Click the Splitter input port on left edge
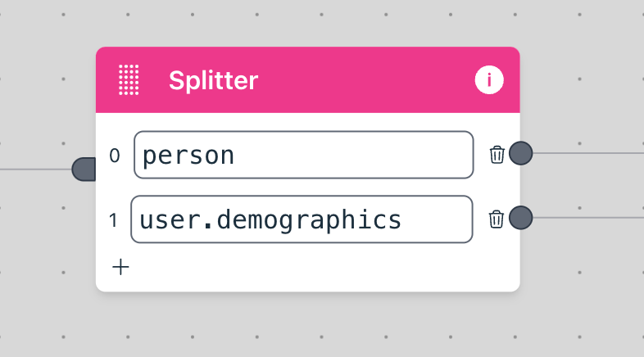 click(84, 169)
